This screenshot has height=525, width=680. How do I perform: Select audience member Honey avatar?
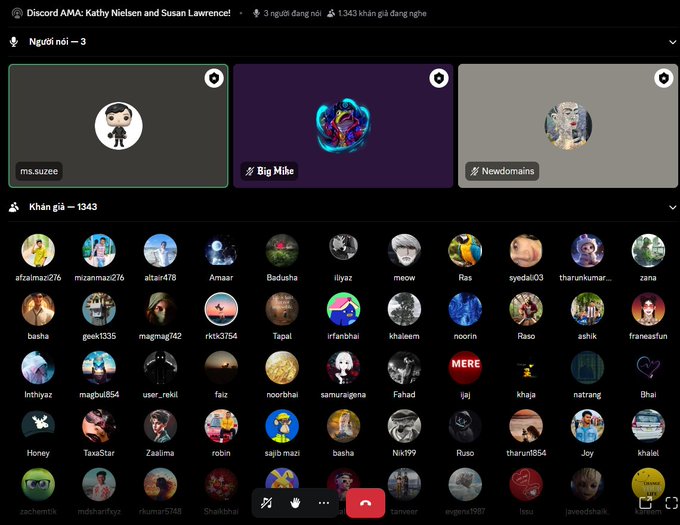(38, 426)
